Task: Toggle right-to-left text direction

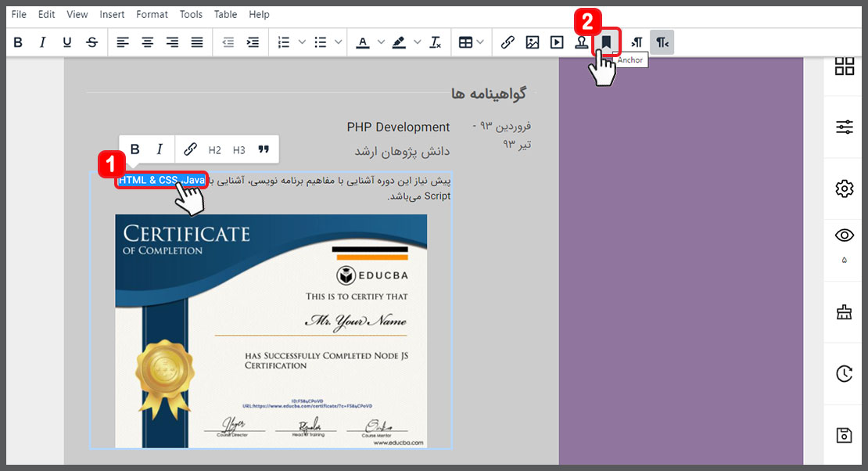Action: 662,42
